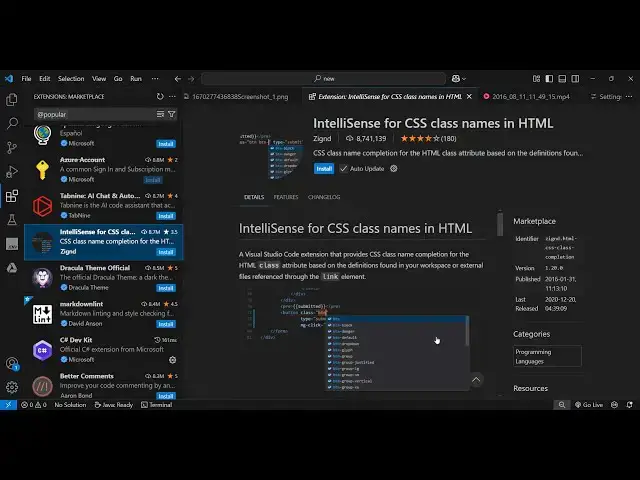640x480 pixels.
Task: Open the Search view in activity bar
Action: coord(12,123)
